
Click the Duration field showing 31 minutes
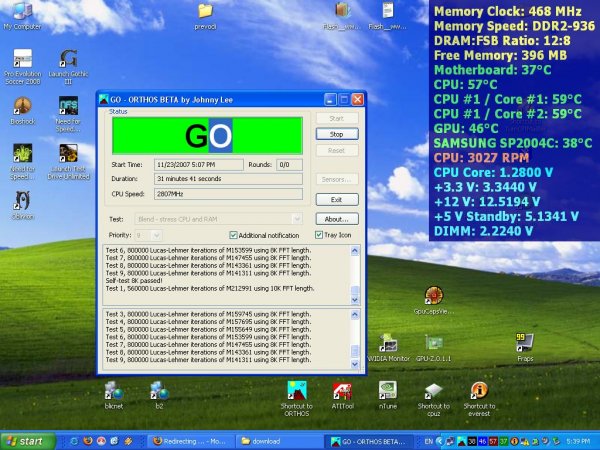click(x=228, y=179)
